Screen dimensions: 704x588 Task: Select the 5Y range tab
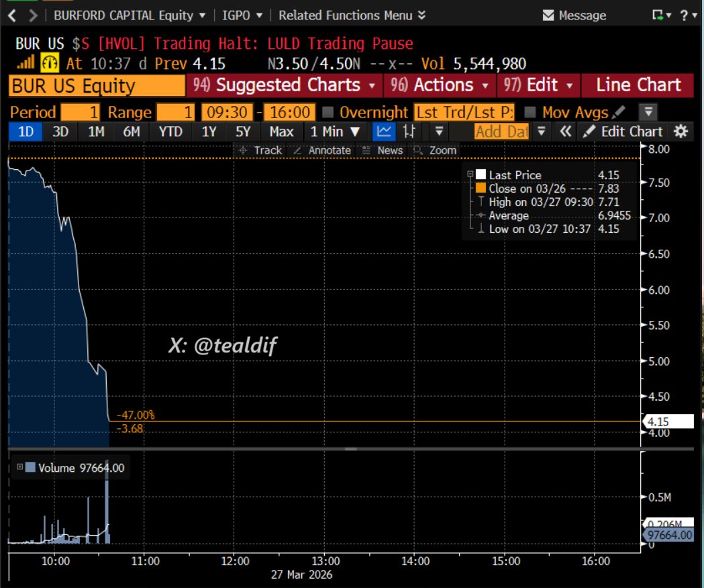pyautogui.click(x=243, y=132)
